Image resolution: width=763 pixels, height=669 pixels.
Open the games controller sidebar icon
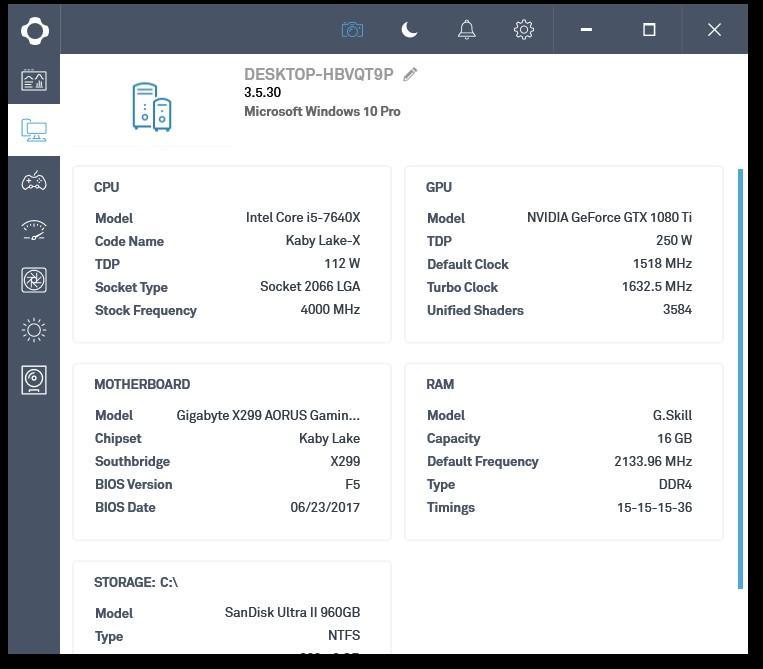click(34, 181)
